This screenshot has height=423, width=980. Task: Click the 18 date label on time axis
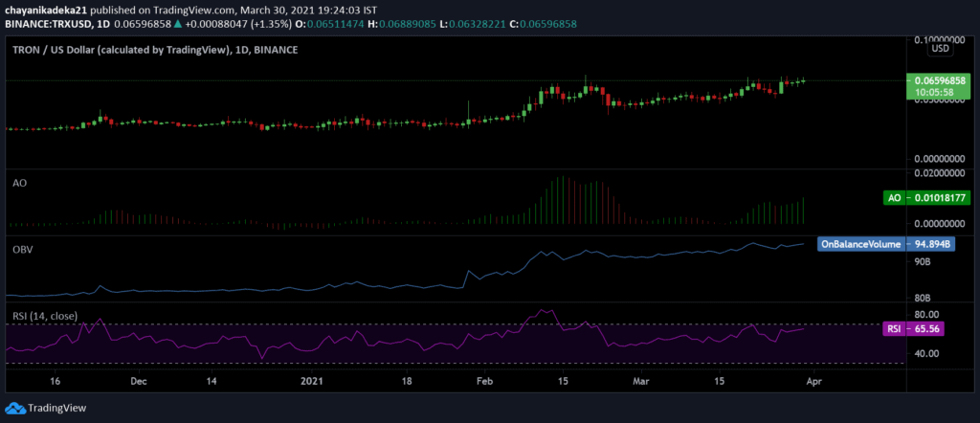(x=407, y=381)
